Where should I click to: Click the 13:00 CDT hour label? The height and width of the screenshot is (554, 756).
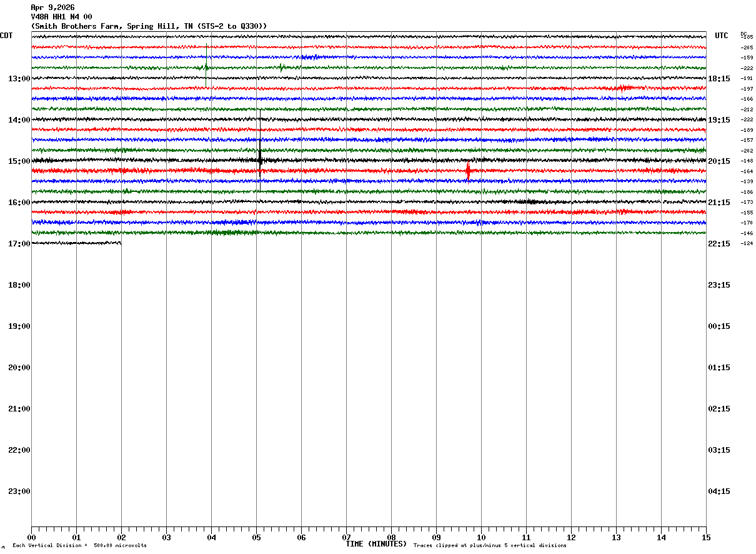click(x=19, y=79)
